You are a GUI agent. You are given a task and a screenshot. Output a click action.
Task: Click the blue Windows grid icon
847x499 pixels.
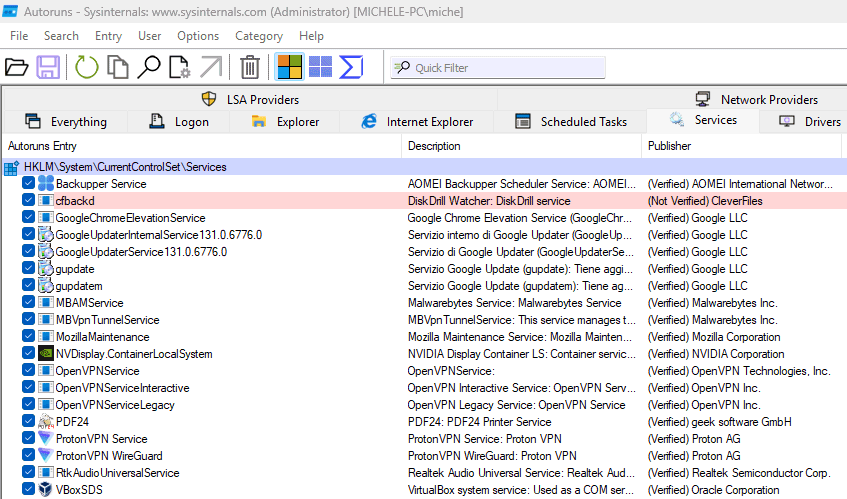[320, 67]
